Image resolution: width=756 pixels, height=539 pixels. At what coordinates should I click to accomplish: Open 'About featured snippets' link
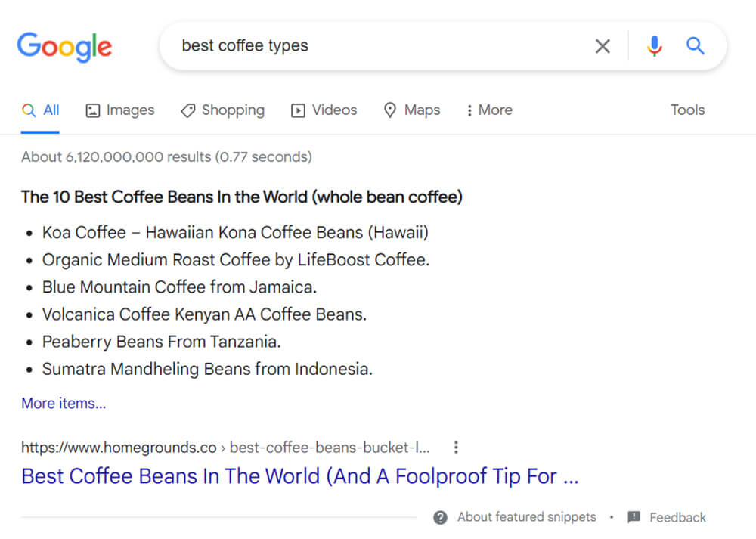point(526,517)
